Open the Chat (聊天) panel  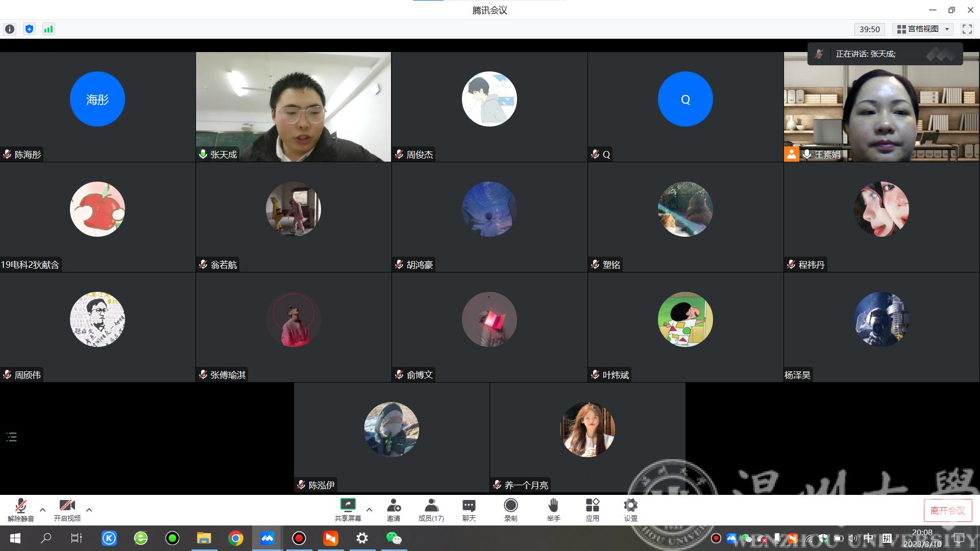coord(469,510)
